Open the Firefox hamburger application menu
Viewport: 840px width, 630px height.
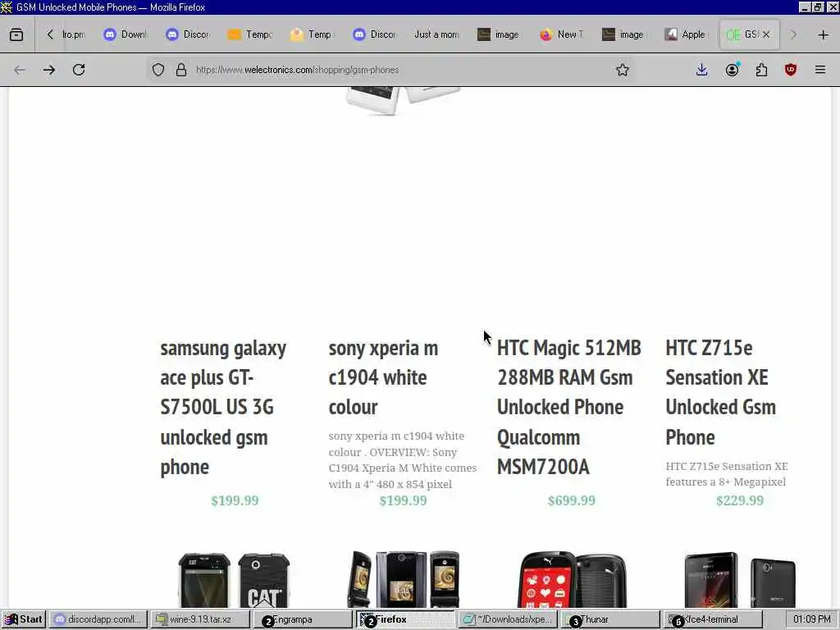[x=820, y=70]
